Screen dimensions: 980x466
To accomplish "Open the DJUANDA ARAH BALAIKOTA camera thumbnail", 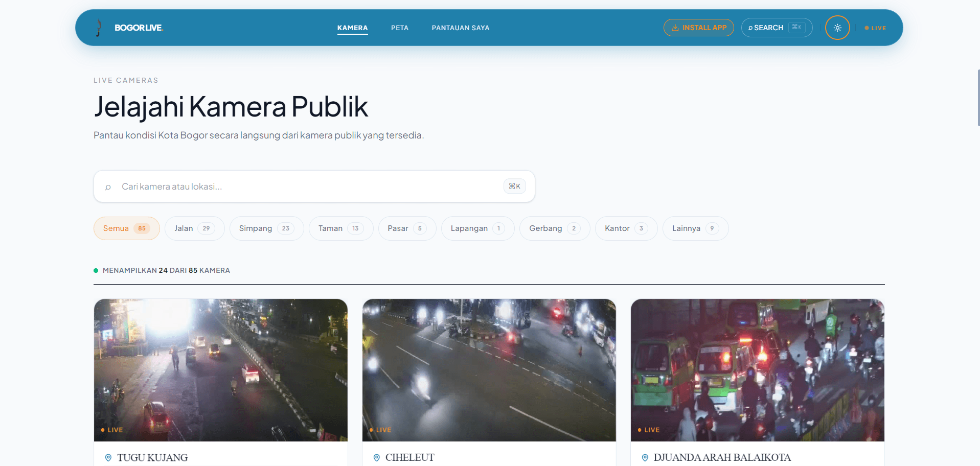I will [x=758, y=370].
